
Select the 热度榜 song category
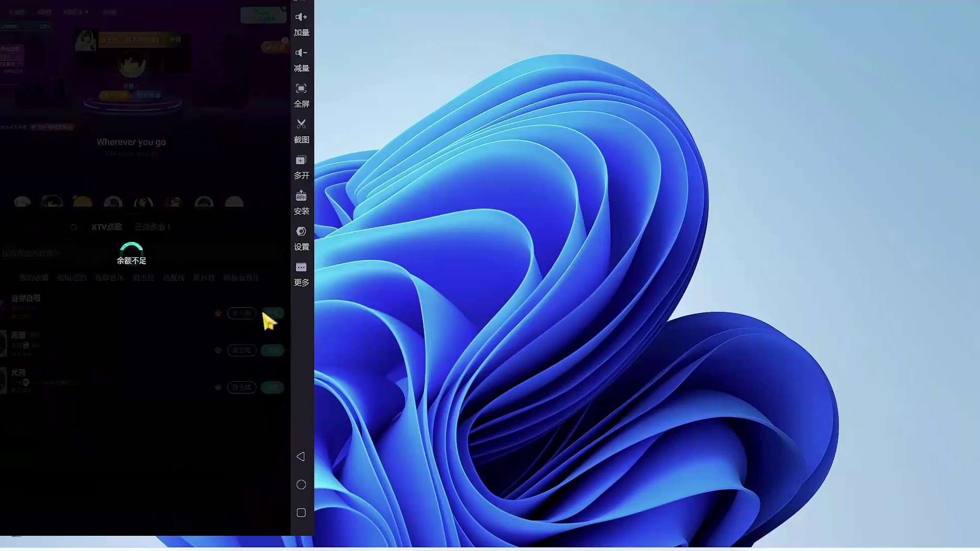coord(174,278)
